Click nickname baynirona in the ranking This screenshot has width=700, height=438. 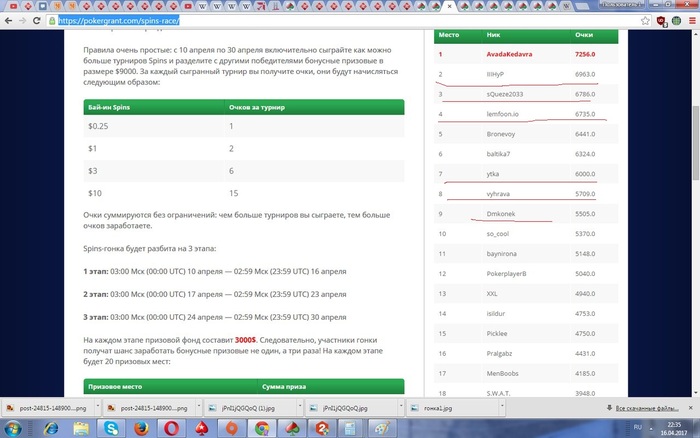tap(501, 254)
